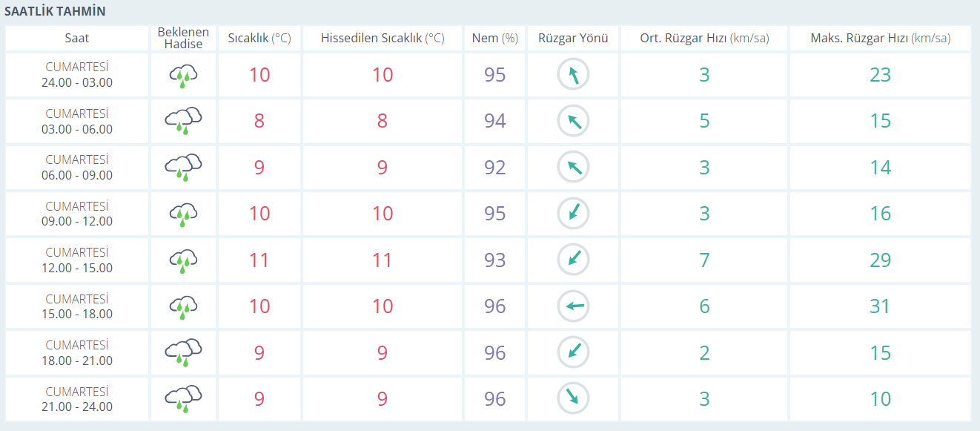Click the rain icon for 24.00 - 03.00
This screenshot has height=431, width=980.
[183, 76]
